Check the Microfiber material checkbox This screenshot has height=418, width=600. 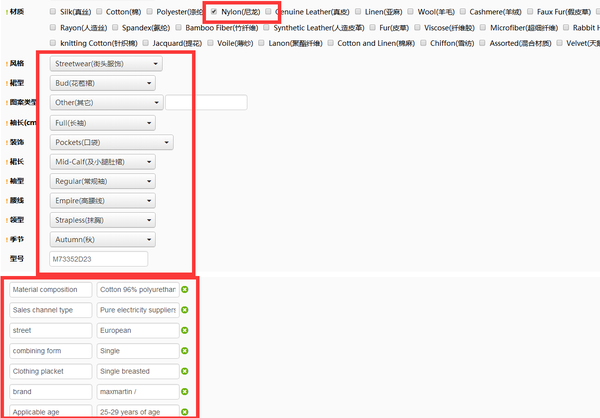(483, 27)
